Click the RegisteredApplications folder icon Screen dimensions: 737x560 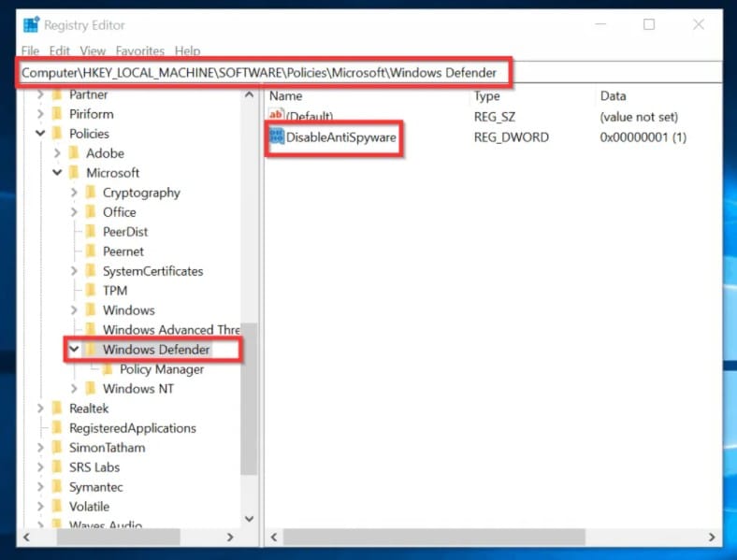pyautogui.click(x=57, y=428)
